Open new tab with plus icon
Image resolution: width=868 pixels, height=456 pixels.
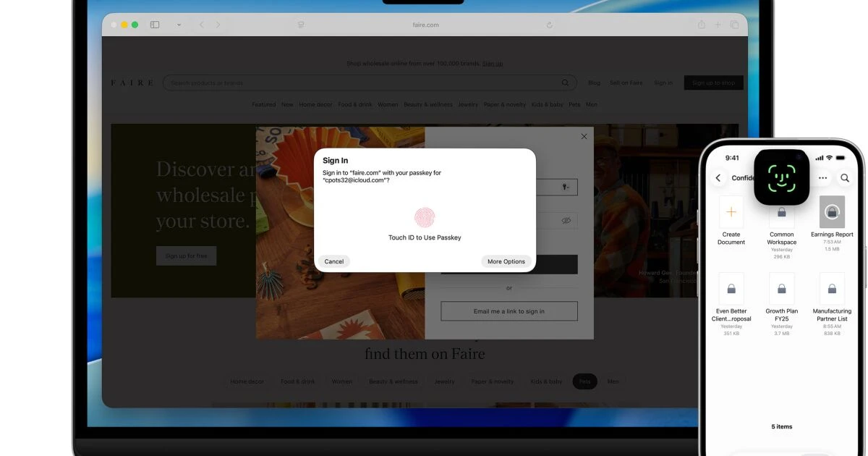(718, 25)
